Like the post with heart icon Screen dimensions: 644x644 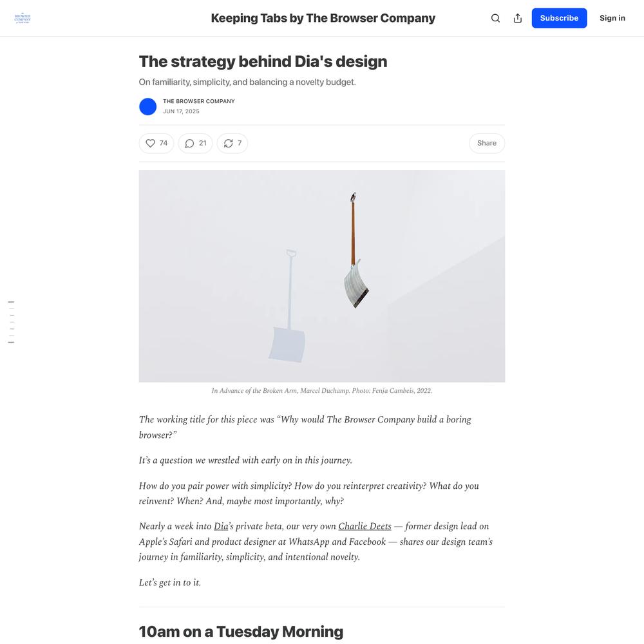150,144
